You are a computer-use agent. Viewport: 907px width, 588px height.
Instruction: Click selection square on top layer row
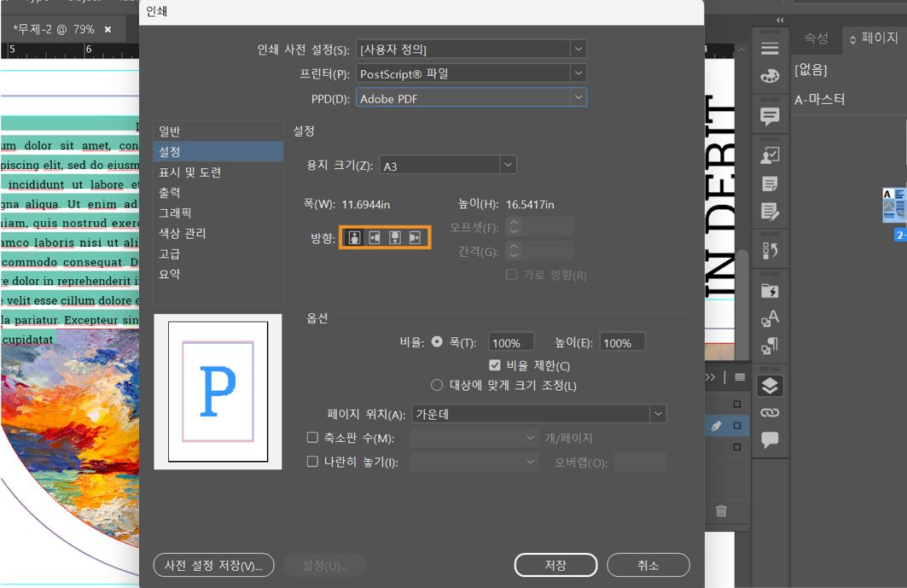click(737, 404)
